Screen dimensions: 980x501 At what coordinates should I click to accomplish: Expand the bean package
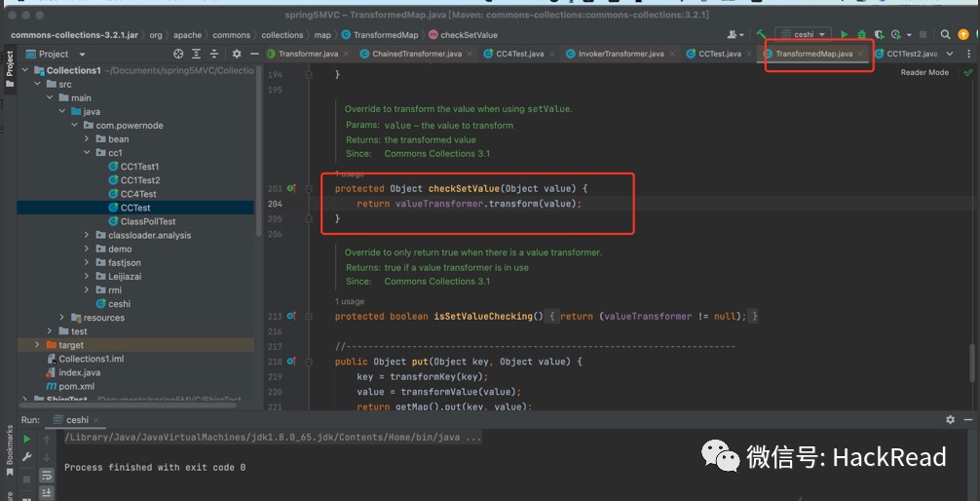point(87,138)
